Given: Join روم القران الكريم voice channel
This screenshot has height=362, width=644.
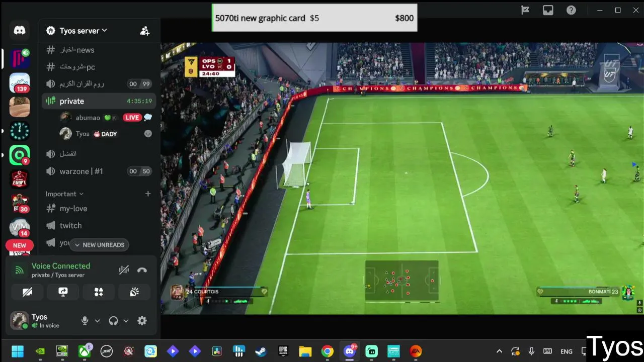Looking at the screenshot, I should click(98, 84).
